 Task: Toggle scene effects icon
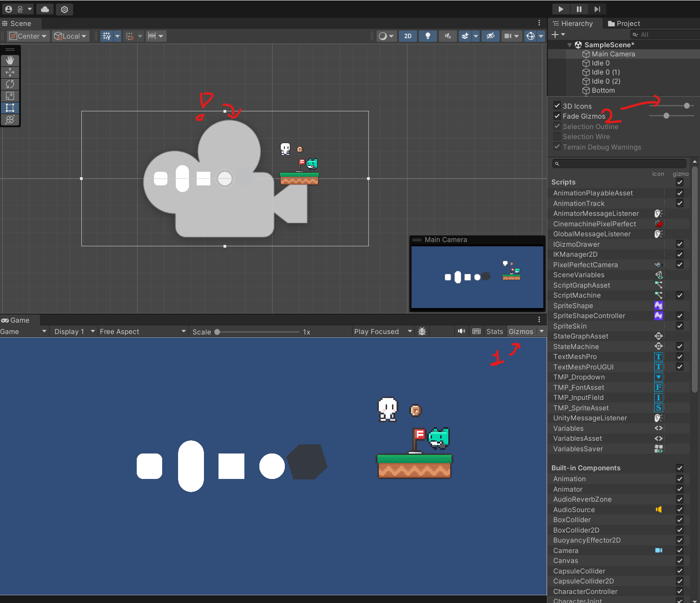tap(465, 36)
